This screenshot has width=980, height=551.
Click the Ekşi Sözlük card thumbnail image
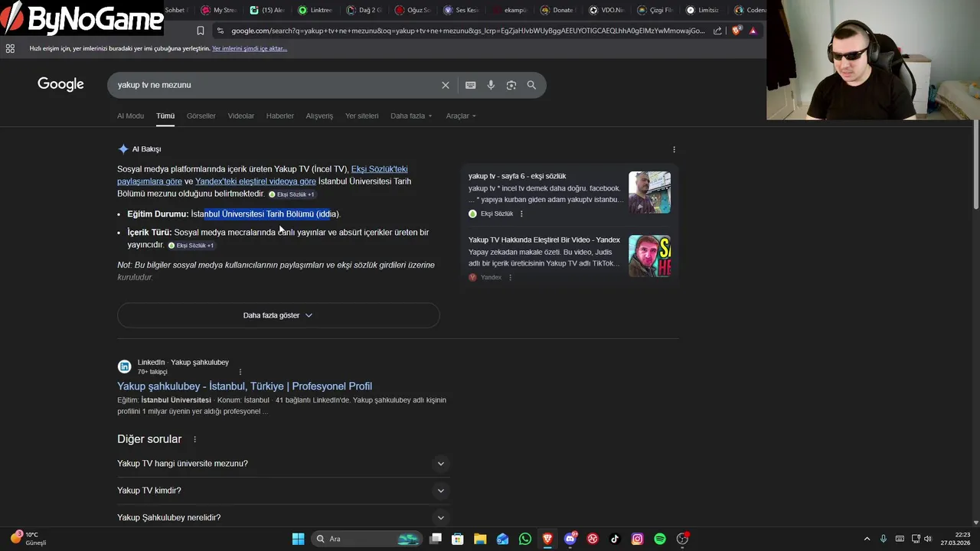tap(649, 192)
